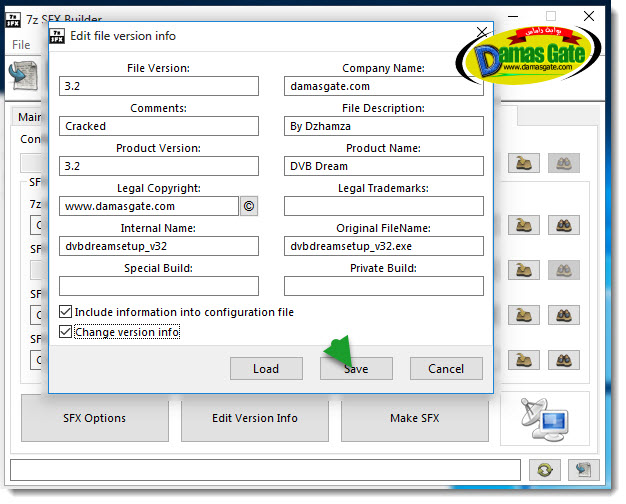Click Make SFX button
626x504 pixels.
[415, 418]
